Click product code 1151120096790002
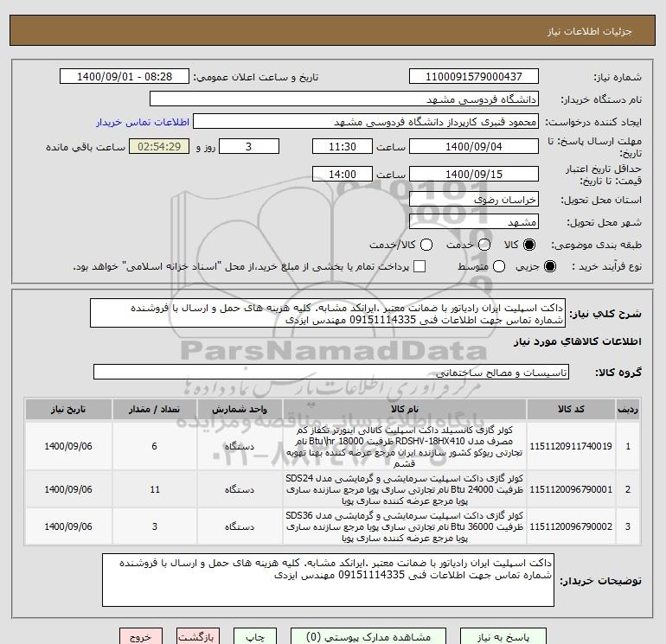 click(x=571, y=526)
